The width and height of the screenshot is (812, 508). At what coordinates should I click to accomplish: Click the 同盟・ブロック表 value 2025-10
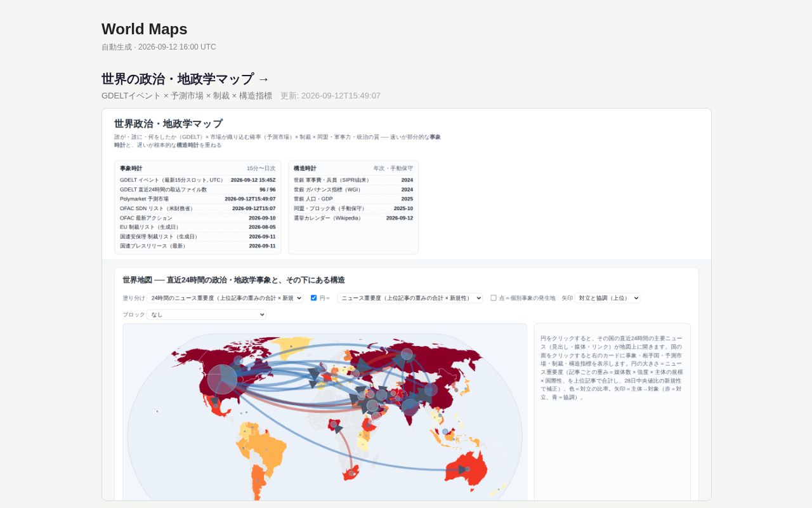pos(403,208)
